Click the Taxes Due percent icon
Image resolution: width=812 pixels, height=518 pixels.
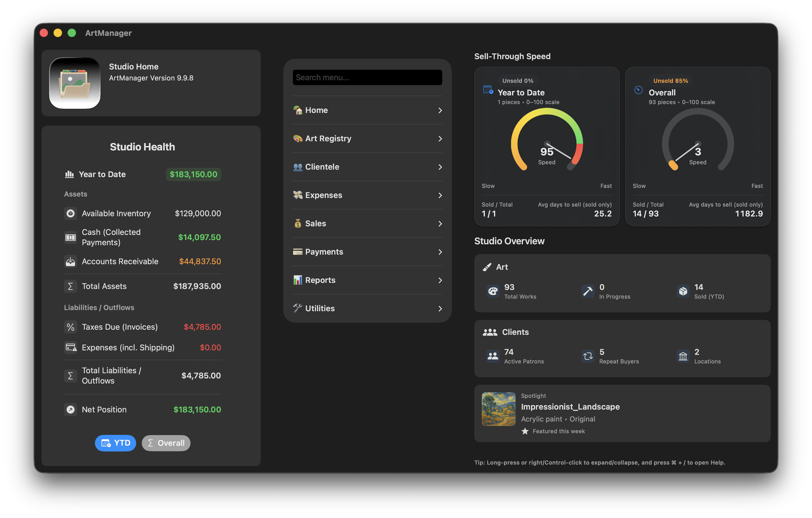coord(71,327)
